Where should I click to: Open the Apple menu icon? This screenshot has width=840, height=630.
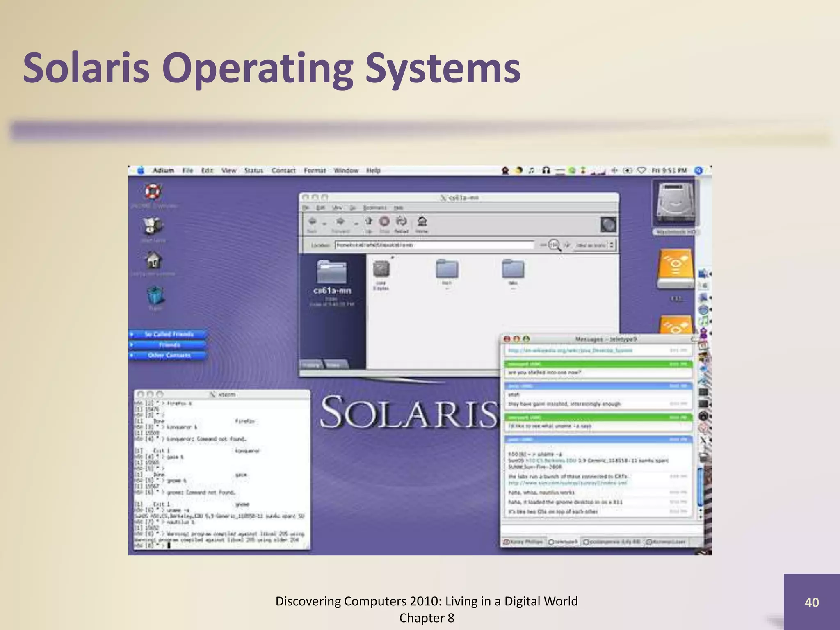pos(141,170)
